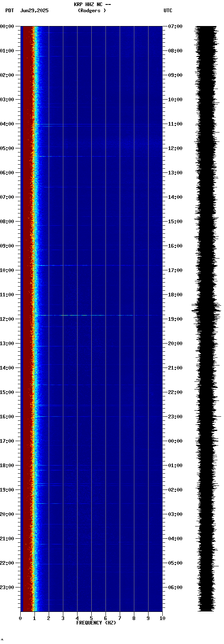
Task: Click the 03:00 UTC time label
Action: (x=175, y=514)
